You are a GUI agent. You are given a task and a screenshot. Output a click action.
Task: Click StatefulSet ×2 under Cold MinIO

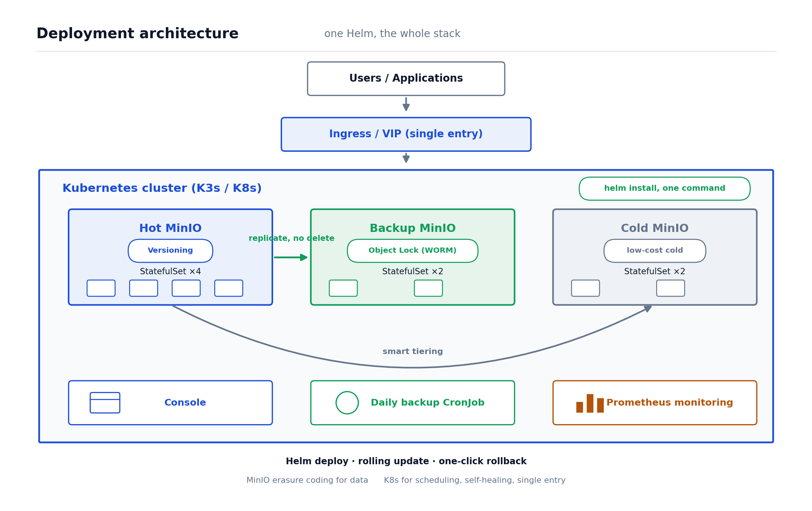(655, 272)
